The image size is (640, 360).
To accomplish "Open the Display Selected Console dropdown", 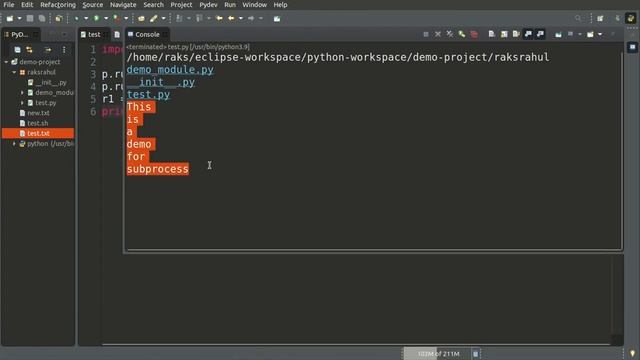I will [x=580, y=34].
